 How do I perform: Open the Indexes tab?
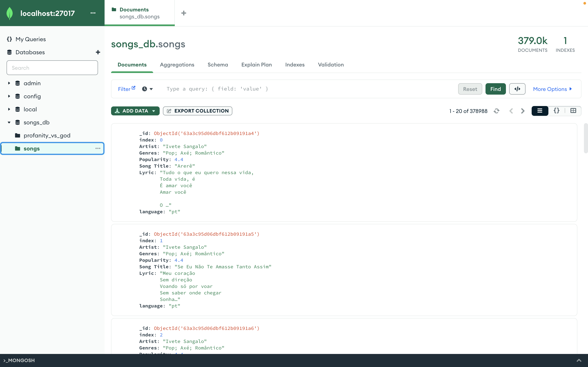click(x=295, y=65)
